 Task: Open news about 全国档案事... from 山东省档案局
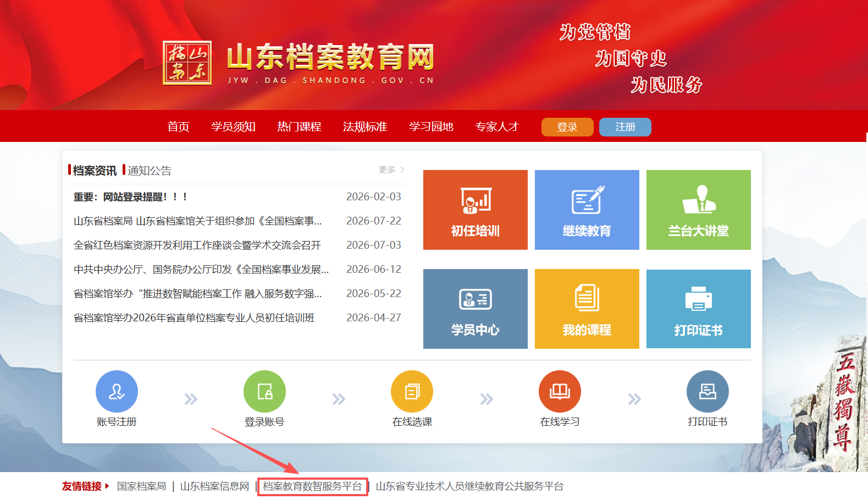click(198, 221)
